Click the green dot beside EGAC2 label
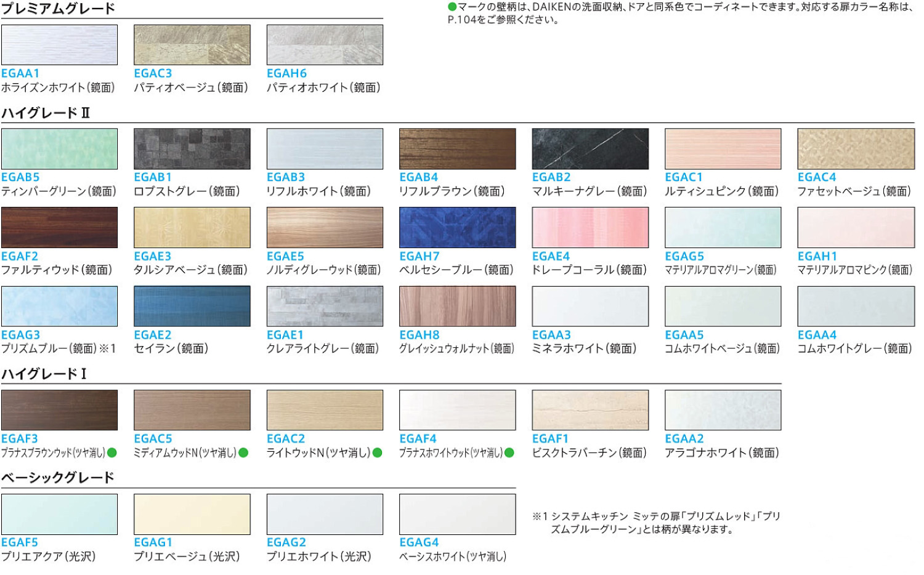Screen dimensions: 924x575 tap(377, 453)
